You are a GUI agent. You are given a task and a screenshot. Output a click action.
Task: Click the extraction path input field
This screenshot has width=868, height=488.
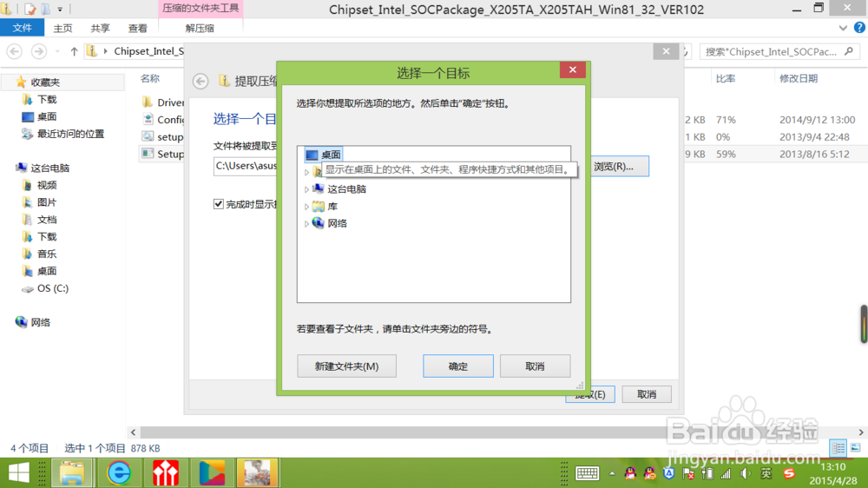tap(246, 166)
